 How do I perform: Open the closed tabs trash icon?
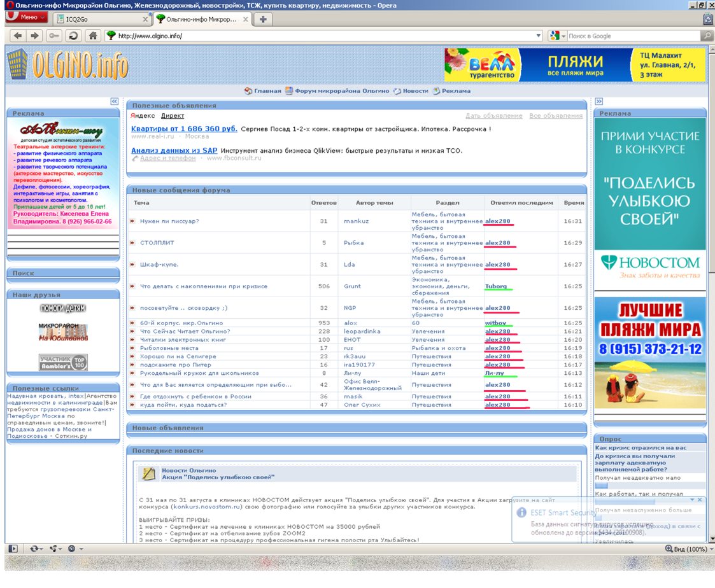708,19
